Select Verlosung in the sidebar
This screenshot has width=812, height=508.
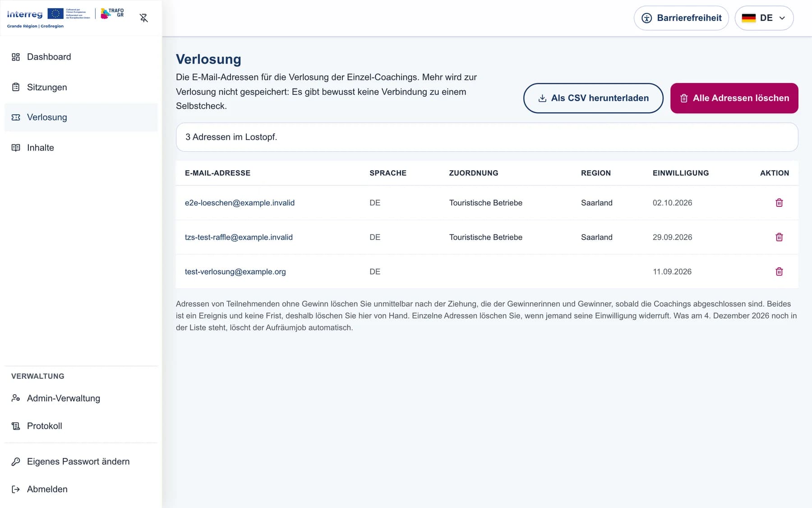pyautogui.click(x=81, y=117)
